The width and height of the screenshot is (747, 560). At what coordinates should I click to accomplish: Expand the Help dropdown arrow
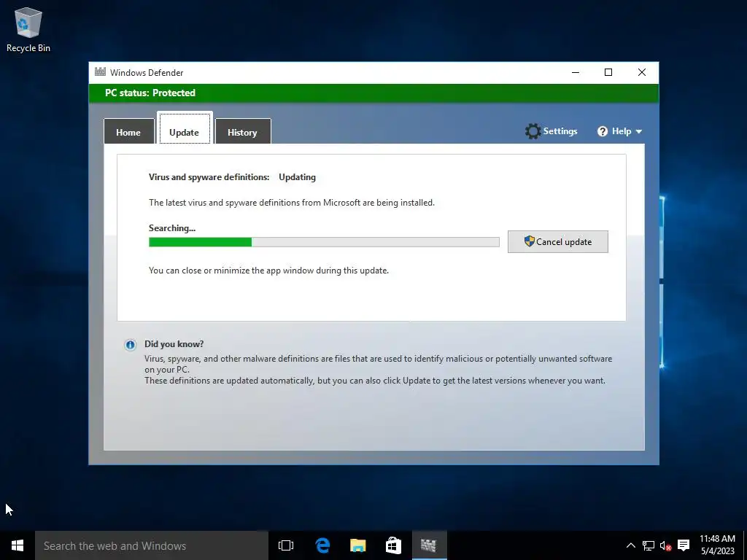click(639, 131)
